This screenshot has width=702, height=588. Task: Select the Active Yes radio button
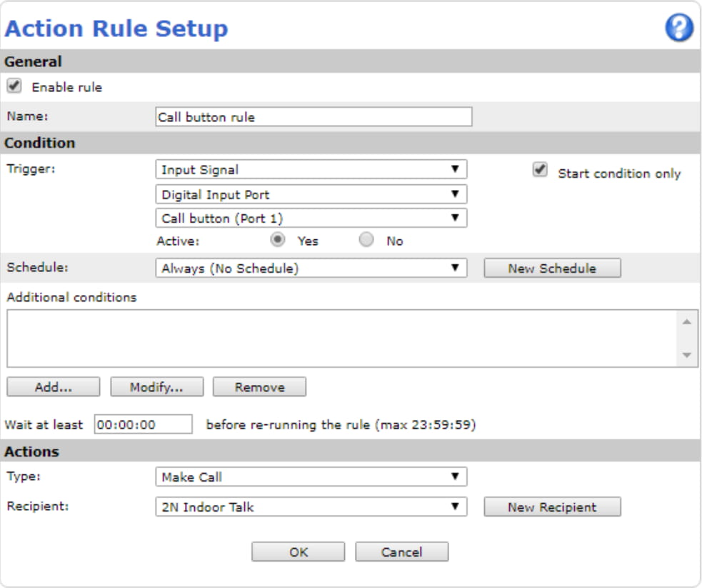click(278, 239)
